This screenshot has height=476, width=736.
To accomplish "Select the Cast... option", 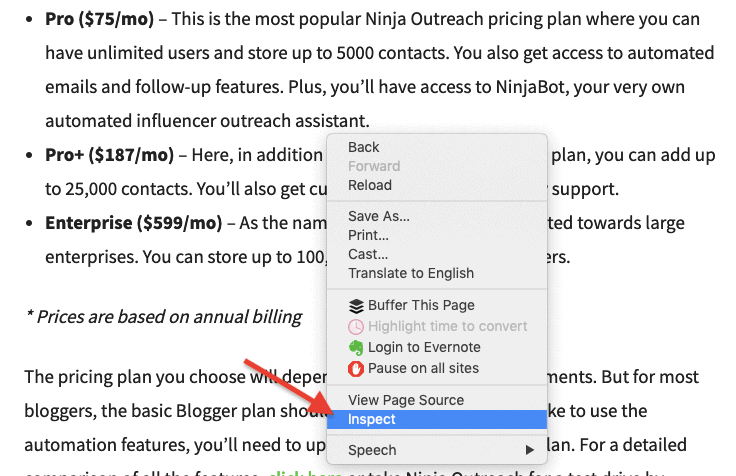I will pos(367,254).
